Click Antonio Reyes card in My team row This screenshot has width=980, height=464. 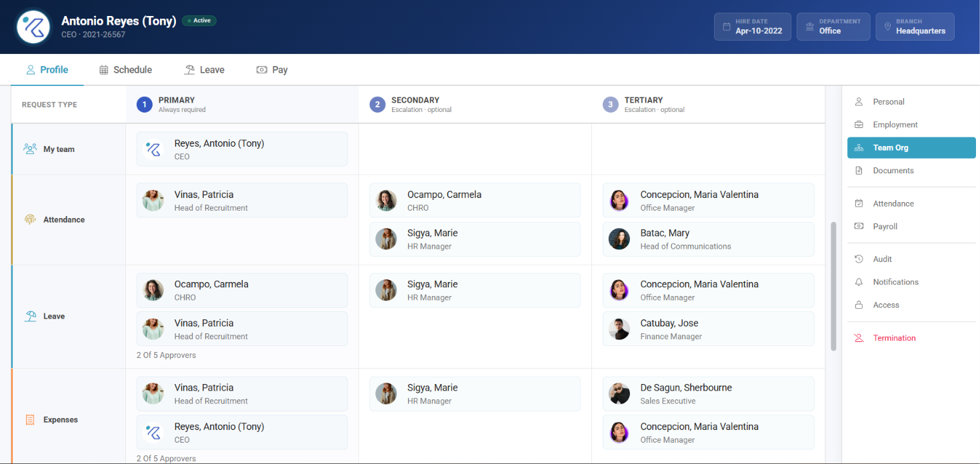pos(242,149)
